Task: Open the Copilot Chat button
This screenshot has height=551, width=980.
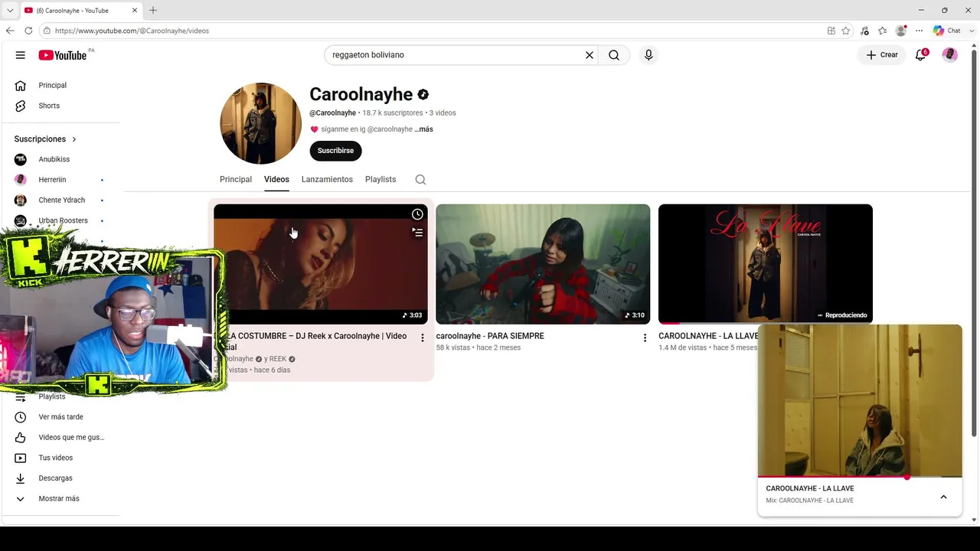Action: tap(946, 31)
